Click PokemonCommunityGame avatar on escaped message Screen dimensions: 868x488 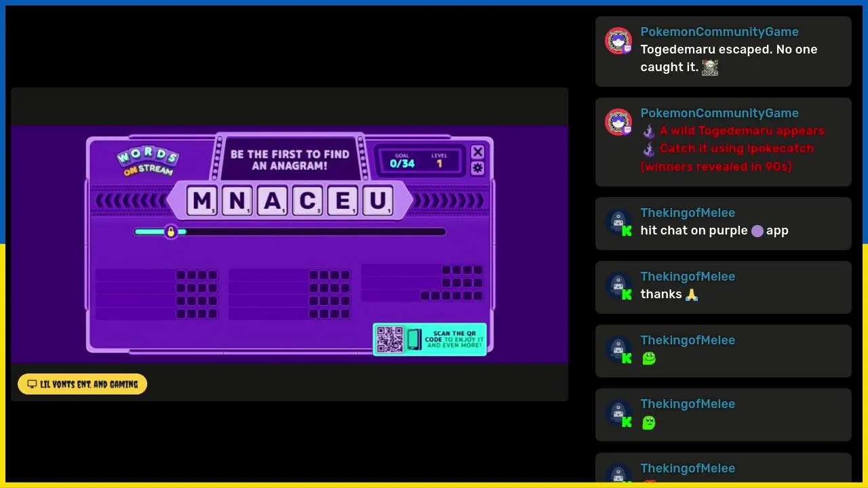pos(618,41)
